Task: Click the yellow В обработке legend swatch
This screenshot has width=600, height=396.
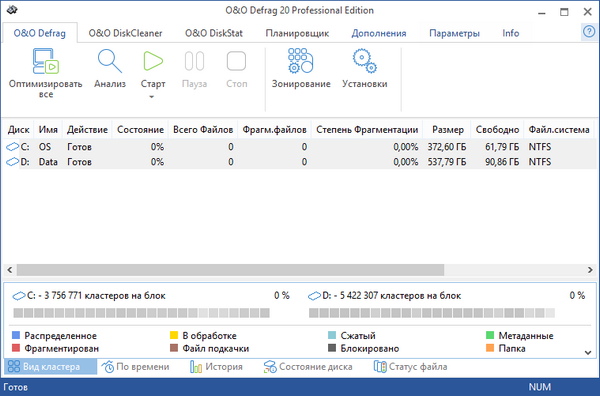Action: (x=174, y=336)
